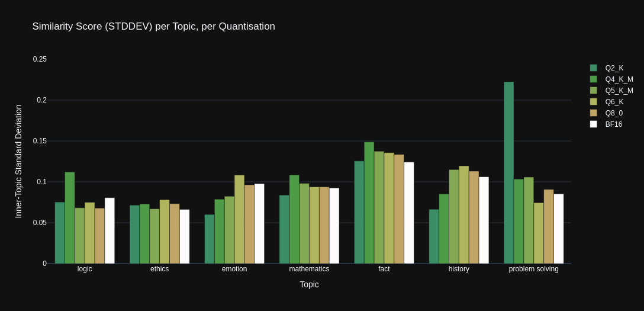Toggle the BF16 legend entry
Screen dimensions: 644x311
point(607,124)
